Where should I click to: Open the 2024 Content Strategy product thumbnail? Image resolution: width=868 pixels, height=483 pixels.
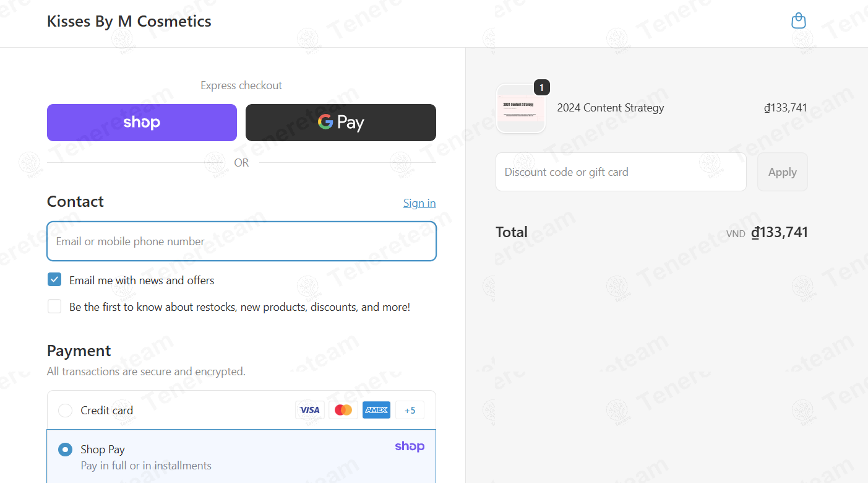coord(521,108)
